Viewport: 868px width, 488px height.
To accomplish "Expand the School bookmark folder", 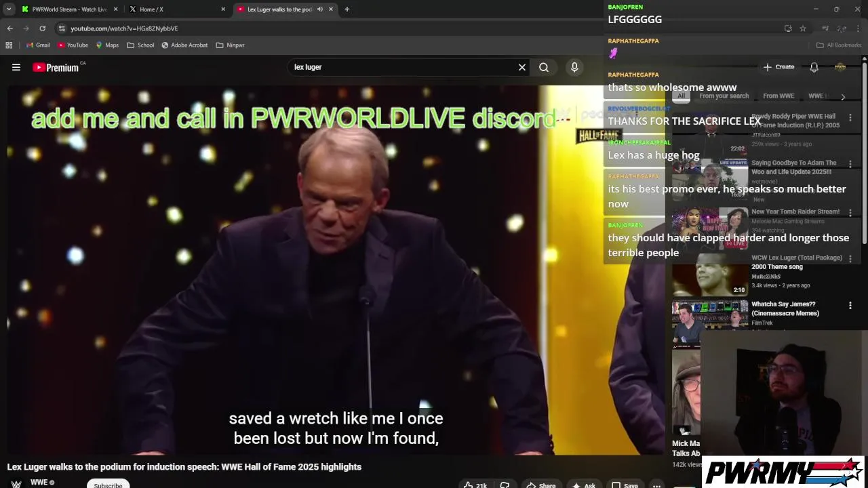I will click(x=140, y=45).
